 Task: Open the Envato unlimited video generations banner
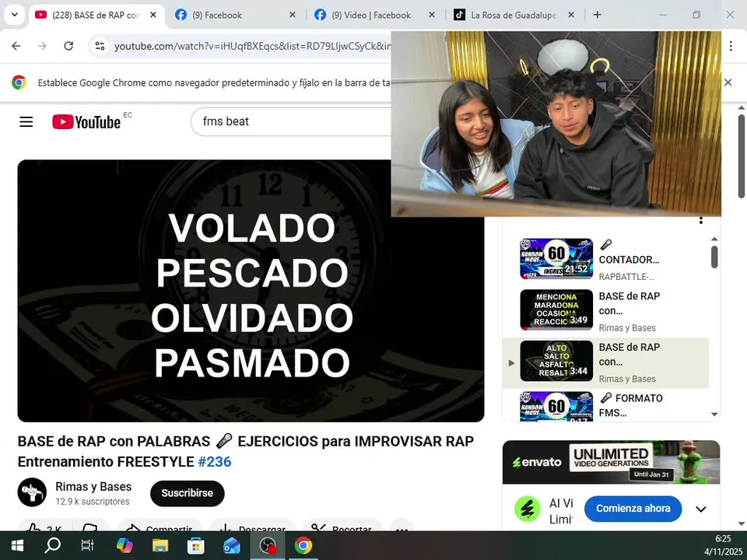[x=612, y=462]
